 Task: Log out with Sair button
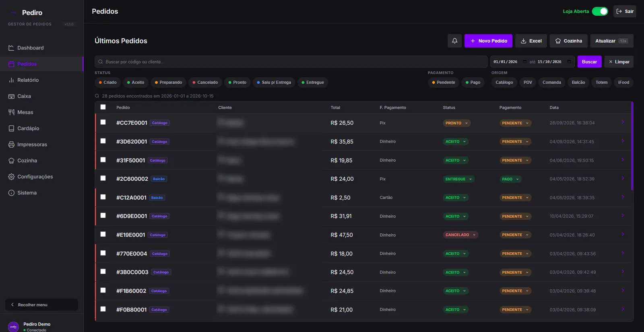point(625,11)
